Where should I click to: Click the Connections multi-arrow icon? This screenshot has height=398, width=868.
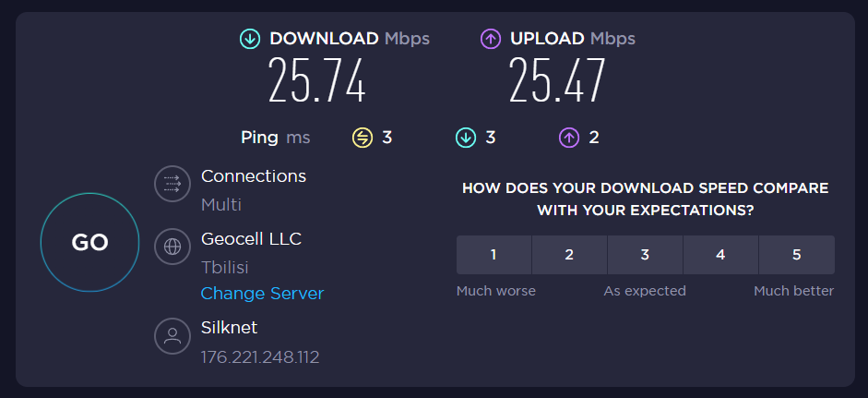172,184
